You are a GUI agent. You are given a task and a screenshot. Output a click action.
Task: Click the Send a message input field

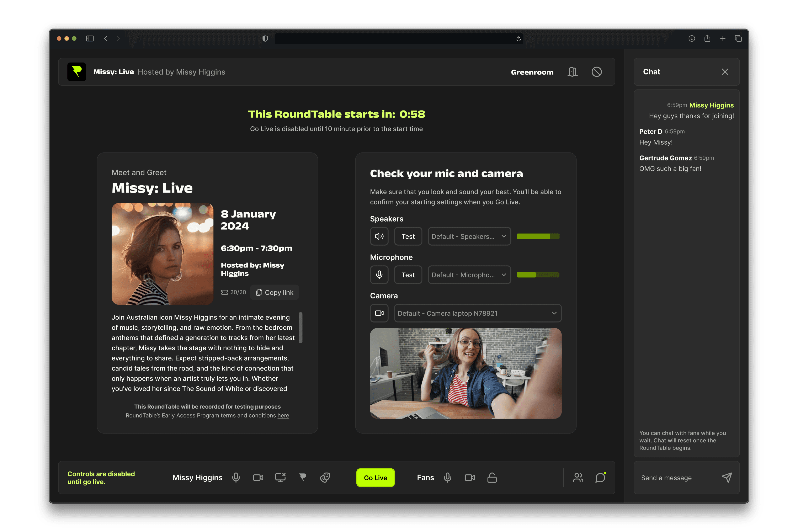675,477
